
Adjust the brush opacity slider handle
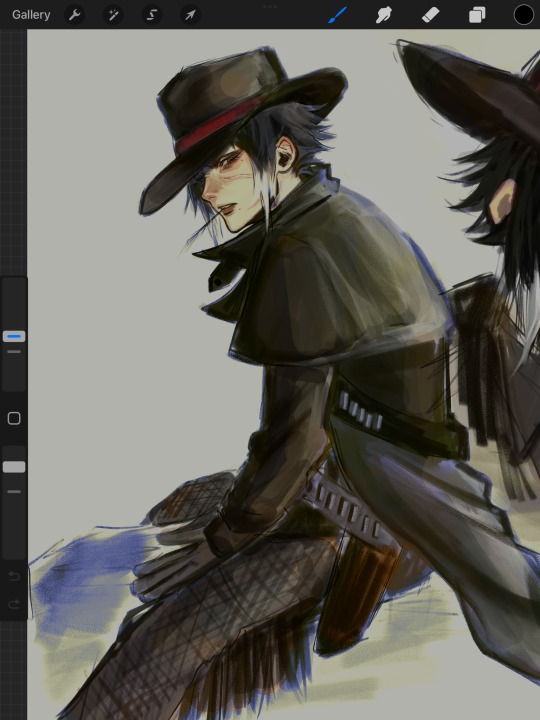point(14,467)
